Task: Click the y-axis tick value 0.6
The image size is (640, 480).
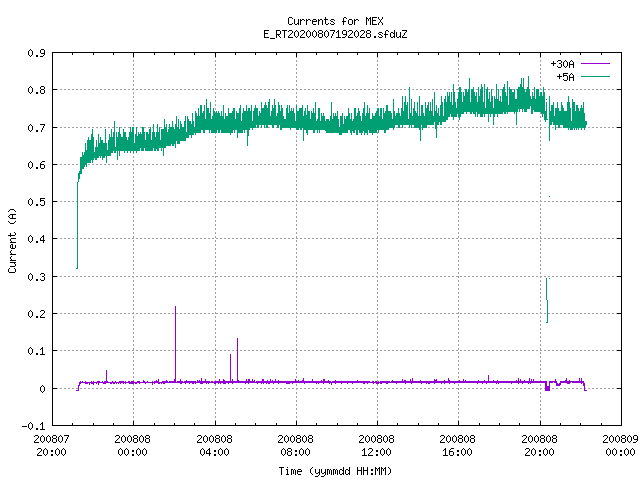Action: (x=36, y=165)
